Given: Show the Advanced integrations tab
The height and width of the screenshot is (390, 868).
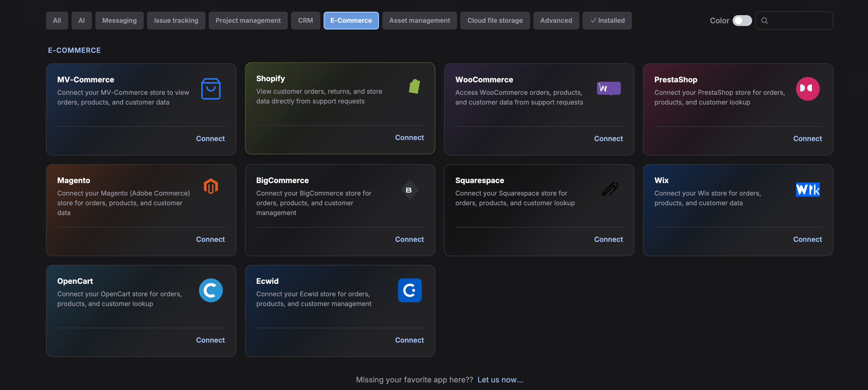Looking at the screenshot, I should [556, 21].
